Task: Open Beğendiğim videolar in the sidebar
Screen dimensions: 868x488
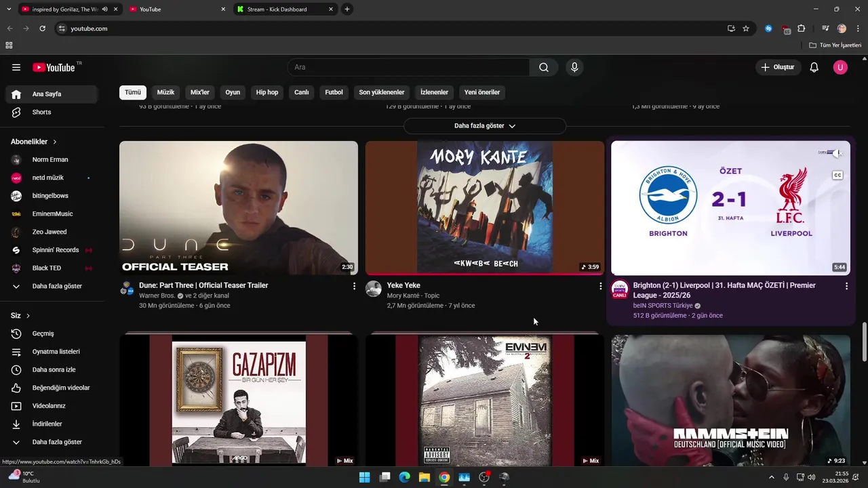Action: [52, 388]
